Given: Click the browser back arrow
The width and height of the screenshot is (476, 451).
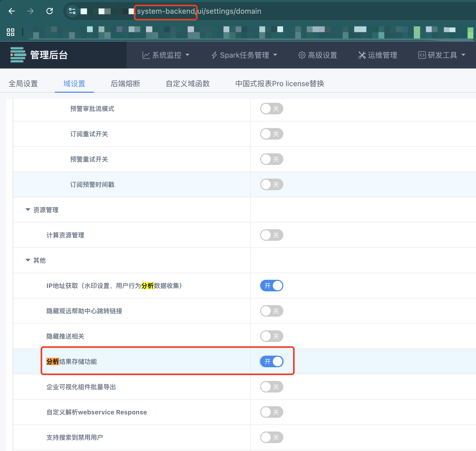Looking at the screenshot, I should pos(11,11).
